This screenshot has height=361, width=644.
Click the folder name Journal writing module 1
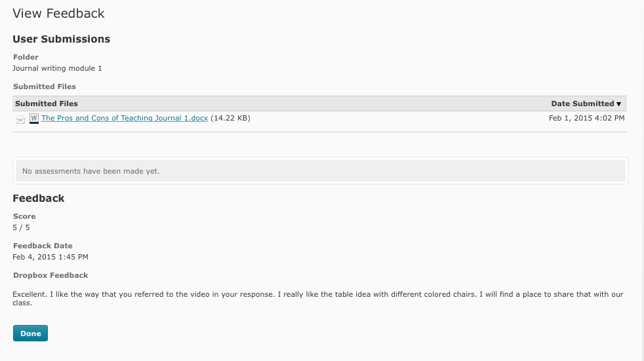(x=58, y=68)
